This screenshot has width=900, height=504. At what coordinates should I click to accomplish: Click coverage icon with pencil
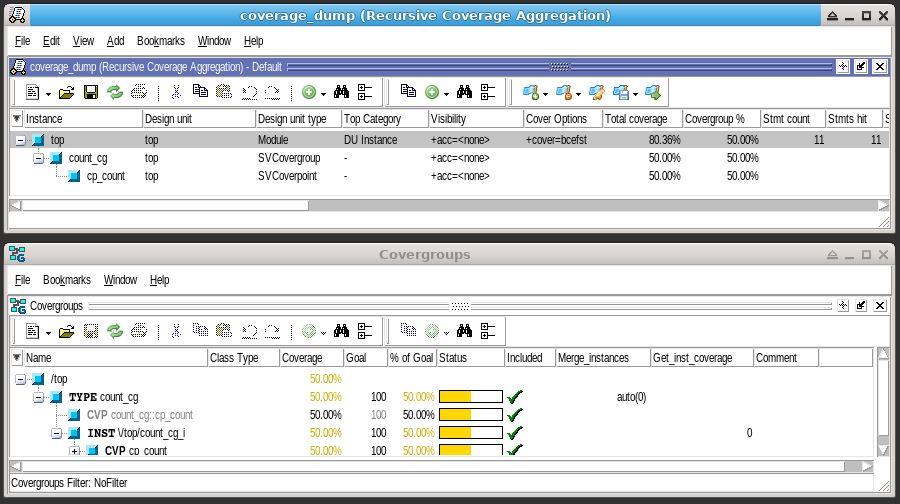click(x=597, y=92)
